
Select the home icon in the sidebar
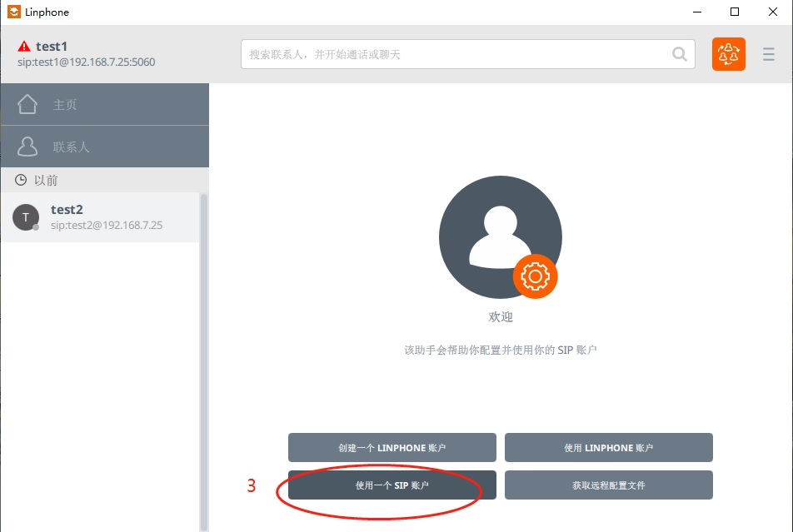tap(28, 103)
